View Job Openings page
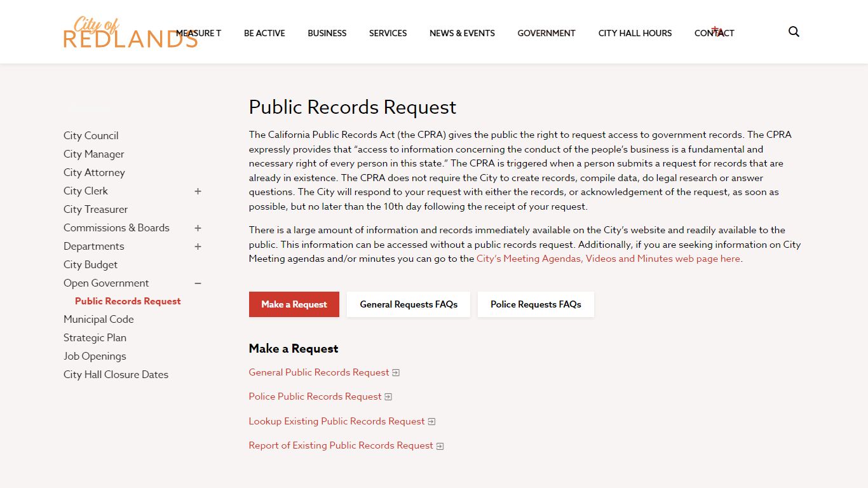The width and height of the screenshot is (868, 488). [95, 356]
